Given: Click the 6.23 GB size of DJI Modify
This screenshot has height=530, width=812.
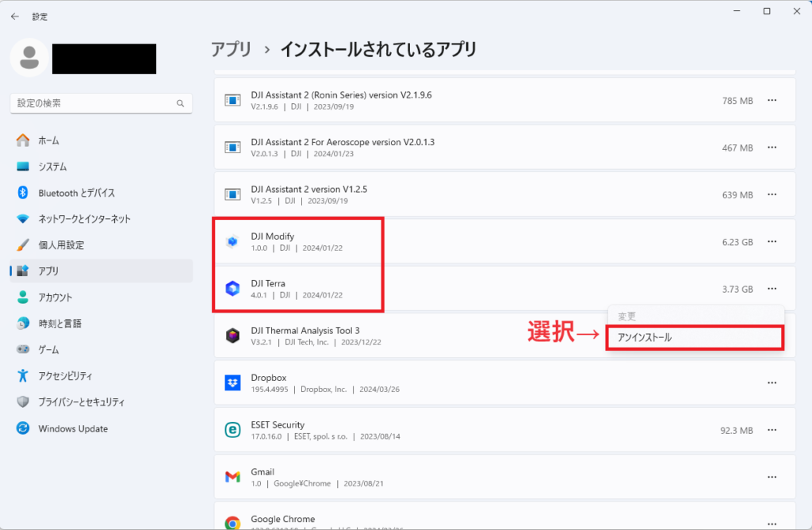Looking at the screenshot, I should (x=737, y=242).
